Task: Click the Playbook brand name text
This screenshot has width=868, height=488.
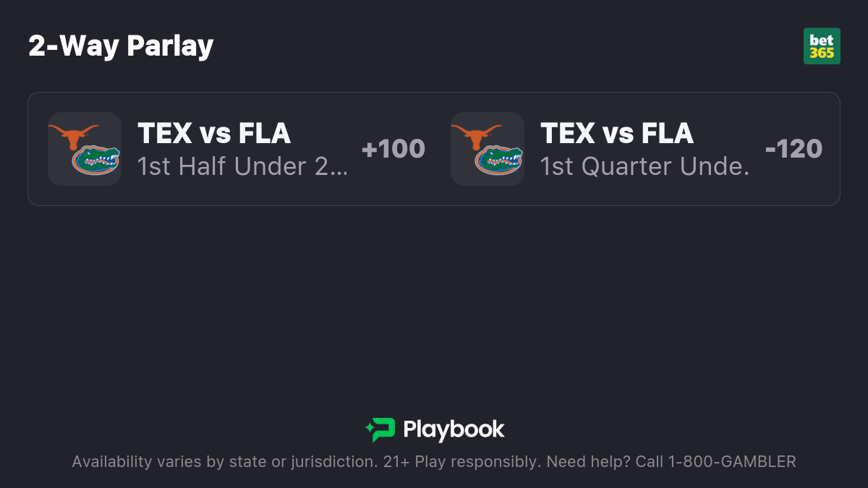Action: (x=454, y=430)
